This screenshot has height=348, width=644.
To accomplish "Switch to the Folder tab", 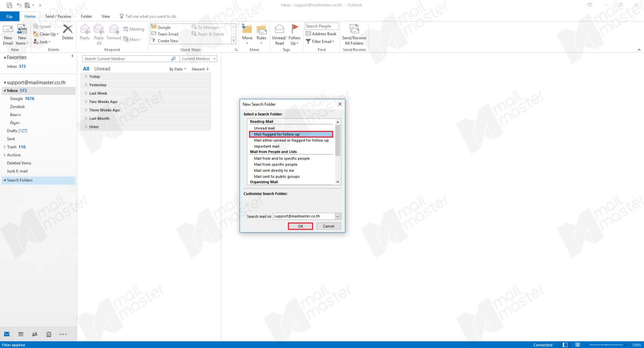I will [86, 16].
